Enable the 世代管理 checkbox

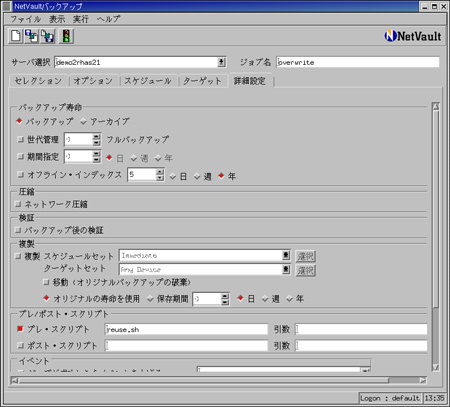(x=21, y=139)
